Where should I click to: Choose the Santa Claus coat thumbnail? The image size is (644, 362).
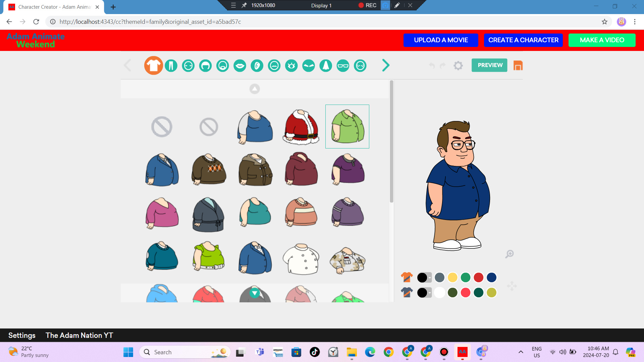301,127
